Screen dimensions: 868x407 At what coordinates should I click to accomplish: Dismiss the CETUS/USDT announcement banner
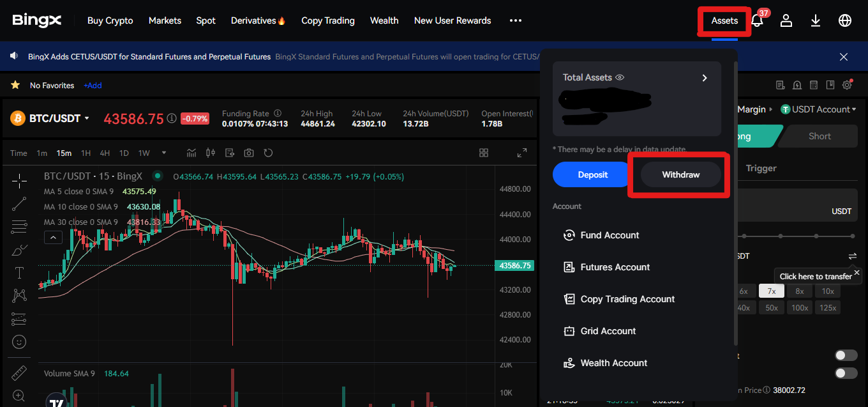coord(844,57)
